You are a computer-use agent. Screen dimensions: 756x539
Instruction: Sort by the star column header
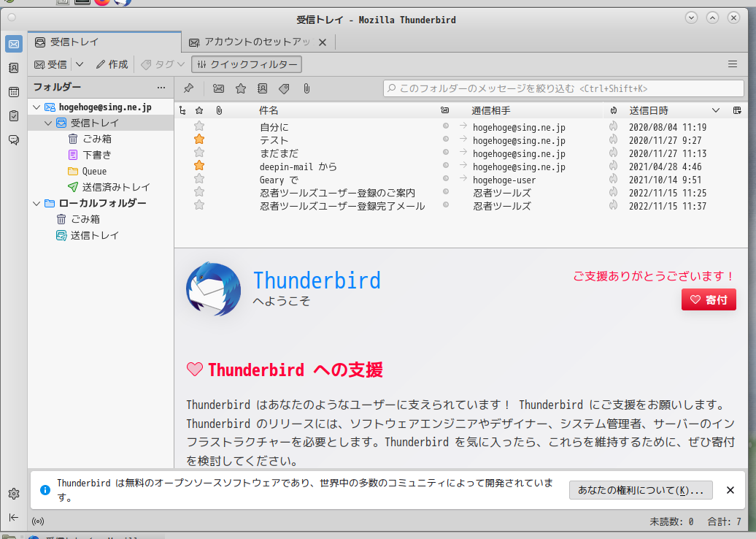(199, 110)
